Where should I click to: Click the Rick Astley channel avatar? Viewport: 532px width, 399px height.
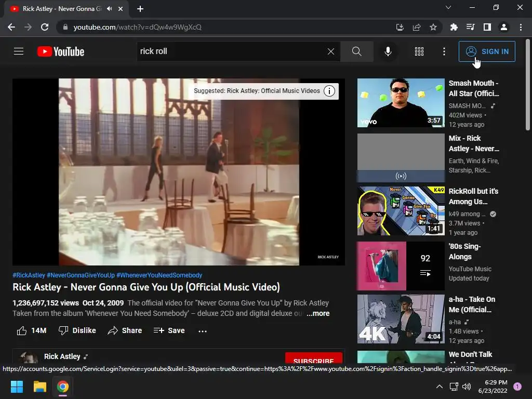29,357
